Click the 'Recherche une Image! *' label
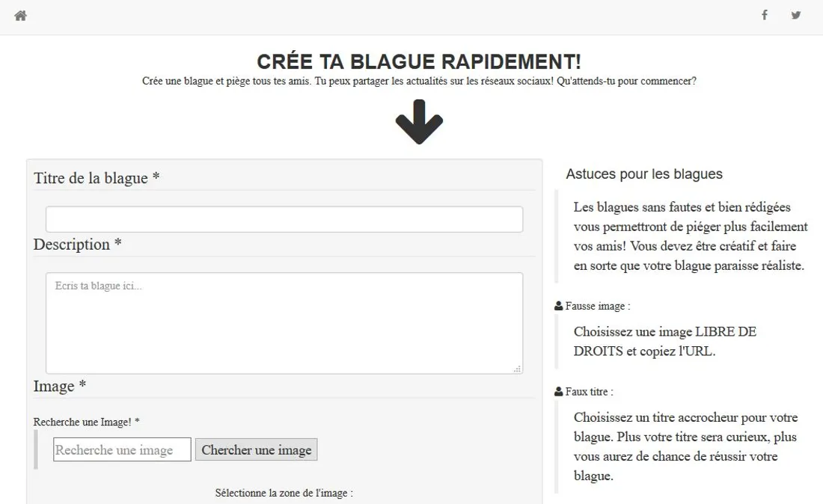Viewport: 823px width, 504px height. tap(87, 422)
